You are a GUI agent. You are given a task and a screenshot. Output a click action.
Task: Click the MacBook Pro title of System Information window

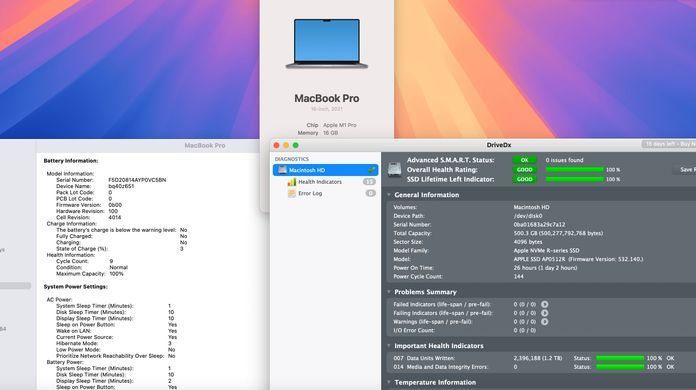pos(205,146)
